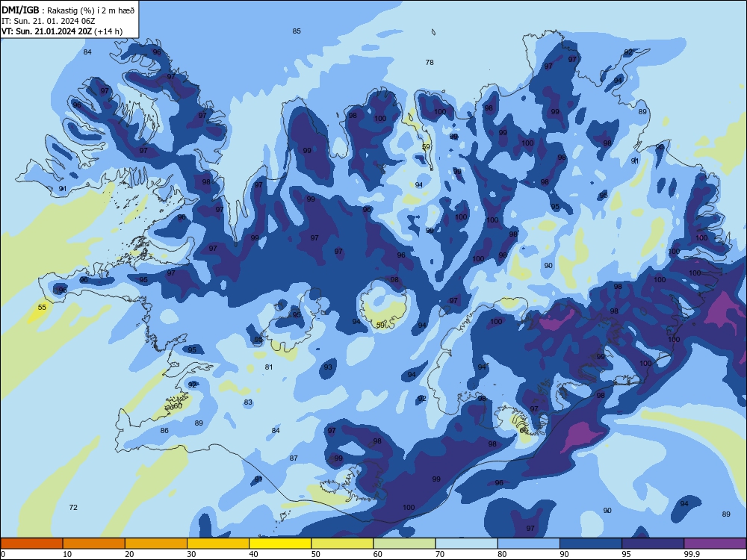The height and width of the screenshot is (560, 747).
Task: Click the map humidity value '81'
Action: click(x=269, y=367)
